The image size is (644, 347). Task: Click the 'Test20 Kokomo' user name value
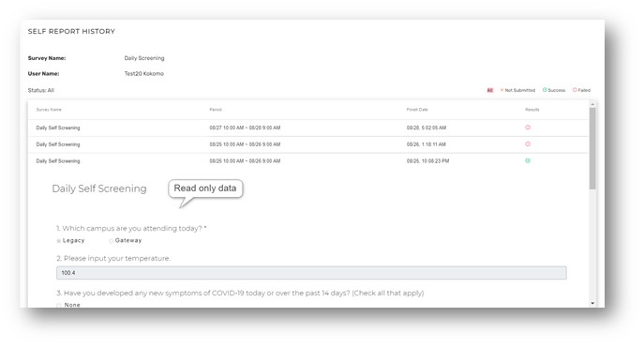143,73
